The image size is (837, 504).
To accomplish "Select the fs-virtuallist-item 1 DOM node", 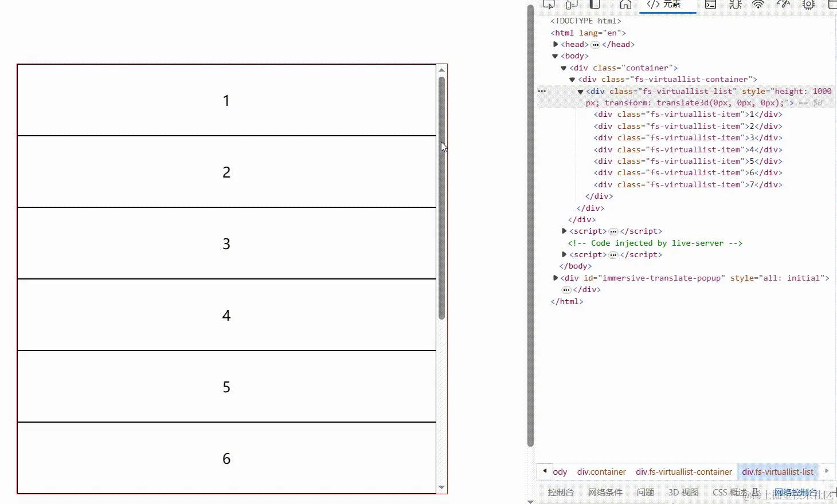I will (688, 115).
